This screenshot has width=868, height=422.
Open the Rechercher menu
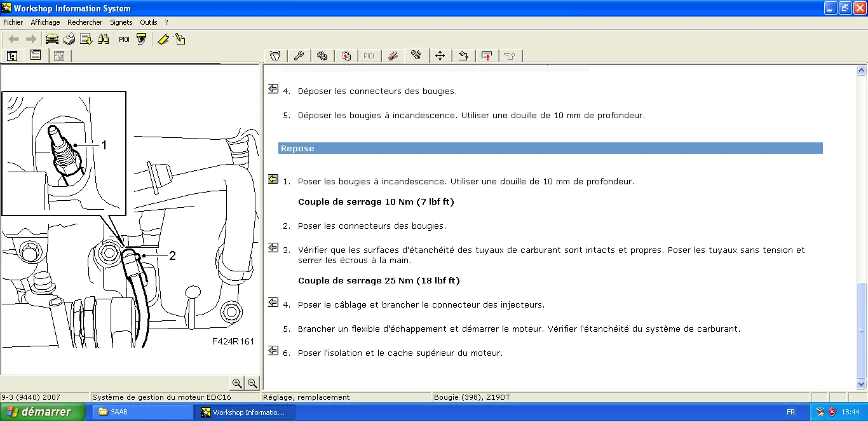85,22
